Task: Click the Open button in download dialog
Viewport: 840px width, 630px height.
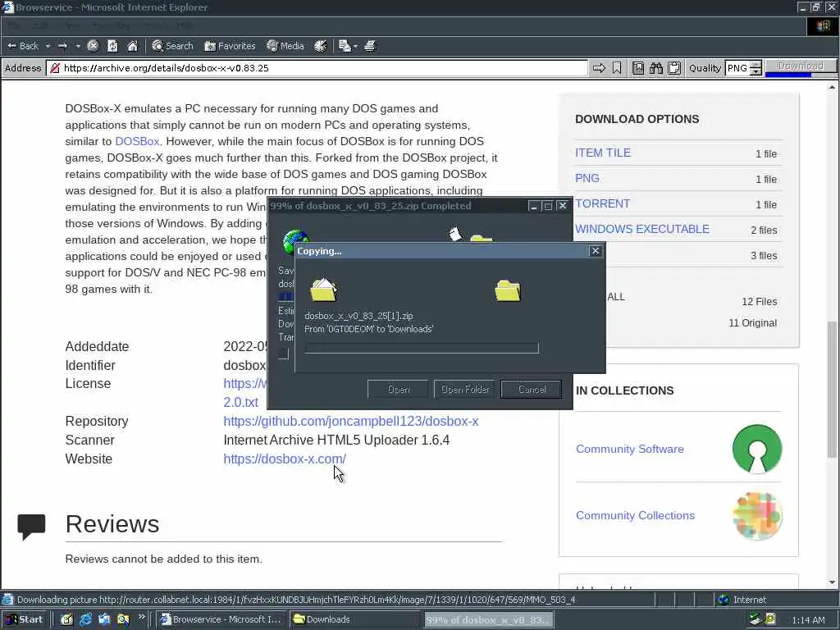Action: point(398,390)
